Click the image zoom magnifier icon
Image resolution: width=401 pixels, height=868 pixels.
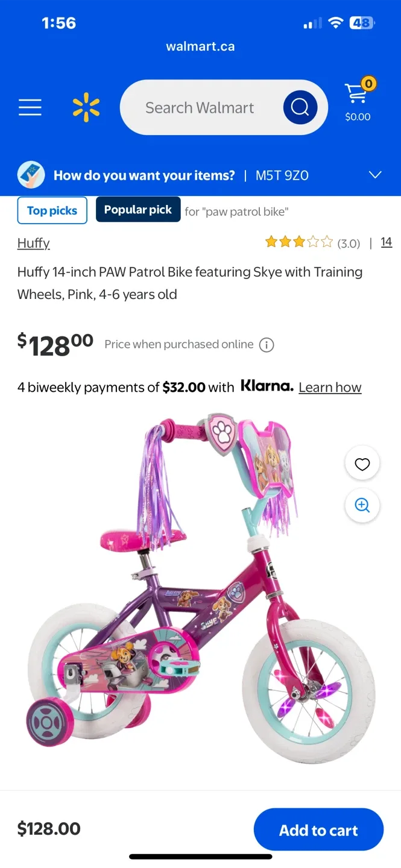pyautogui.click(x=362, y=505)
